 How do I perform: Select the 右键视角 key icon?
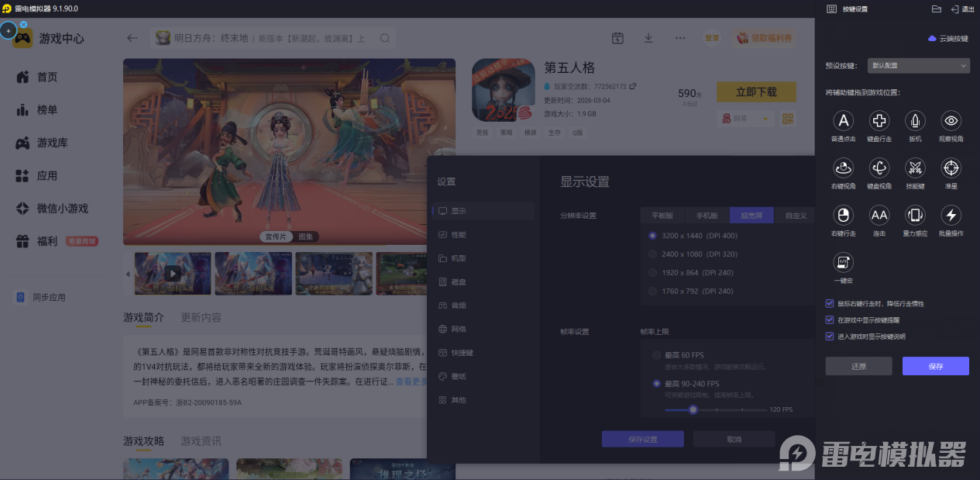843,167
